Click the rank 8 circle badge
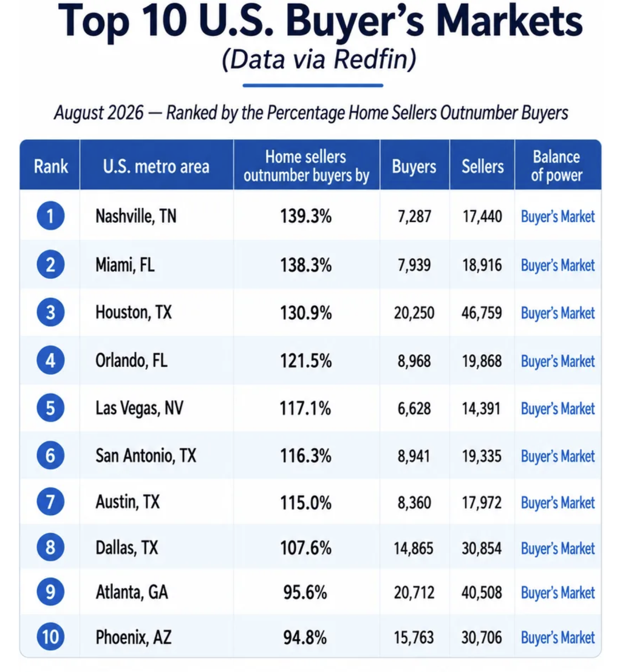The width and height of the screenshot is (623, 672). tap(51, 547)
